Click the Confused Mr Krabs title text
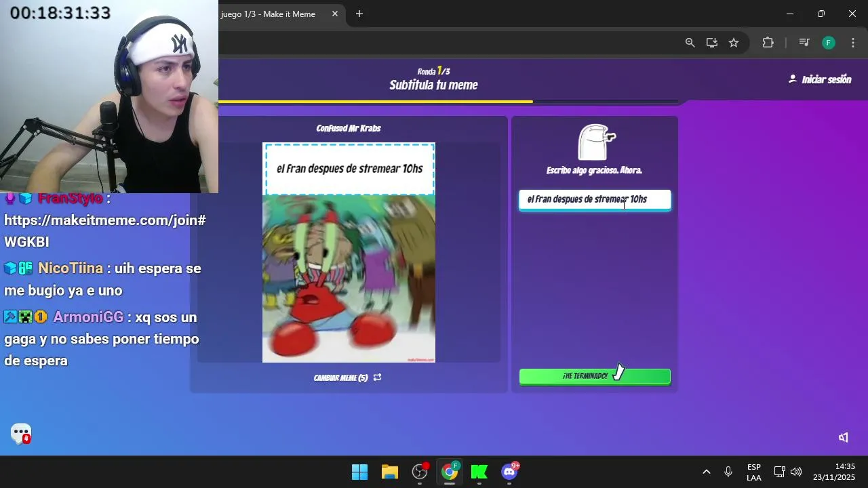This screenshot has width=868, height=488. coord(349,128)
